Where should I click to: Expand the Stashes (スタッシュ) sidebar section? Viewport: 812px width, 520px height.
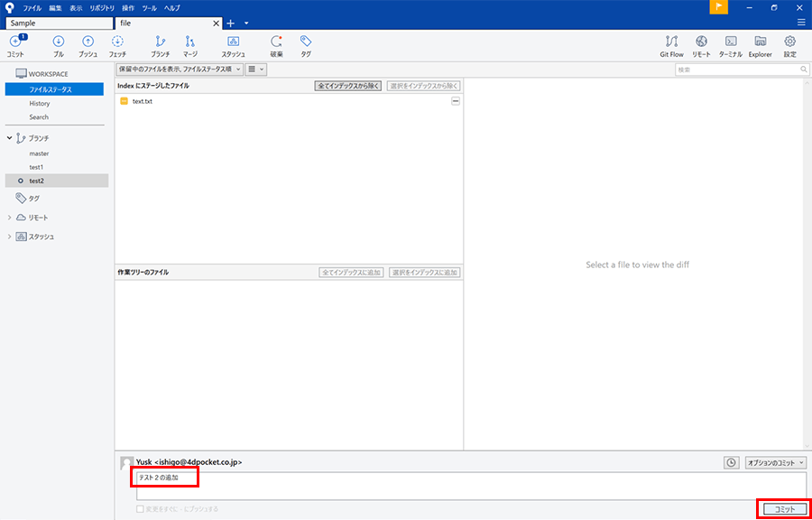click(9, 237)
